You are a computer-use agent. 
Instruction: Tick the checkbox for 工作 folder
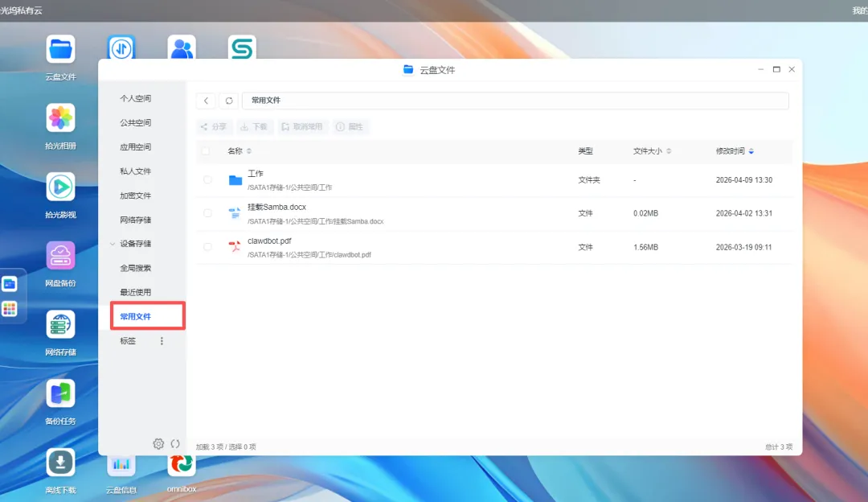pos(207,180)
